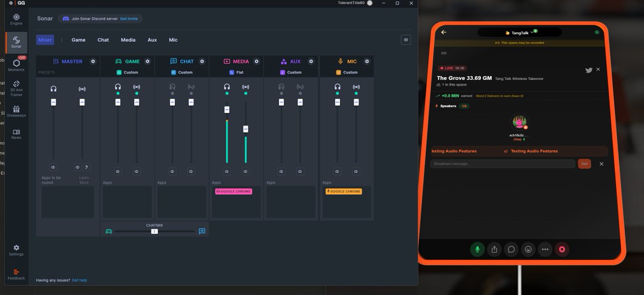Open MEDIA Flat preset dropdown
644x295 pixels.
[236, 72]
